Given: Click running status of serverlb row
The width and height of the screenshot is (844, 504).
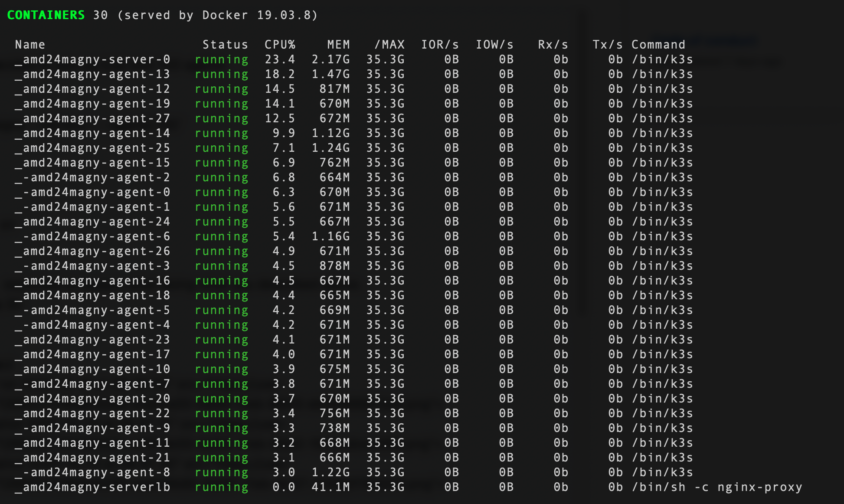Looking at the screenshot, I should [x=222, y=488].
